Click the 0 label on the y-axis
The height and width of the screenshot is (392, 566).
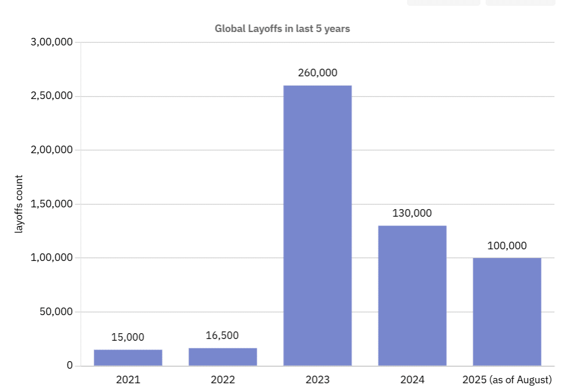pos(69,365)
